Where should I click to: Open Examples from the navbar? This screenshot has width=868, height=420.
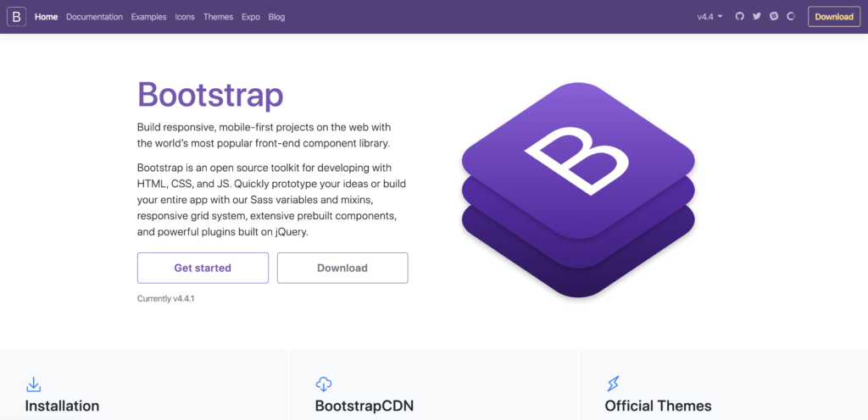coord(149,17)
